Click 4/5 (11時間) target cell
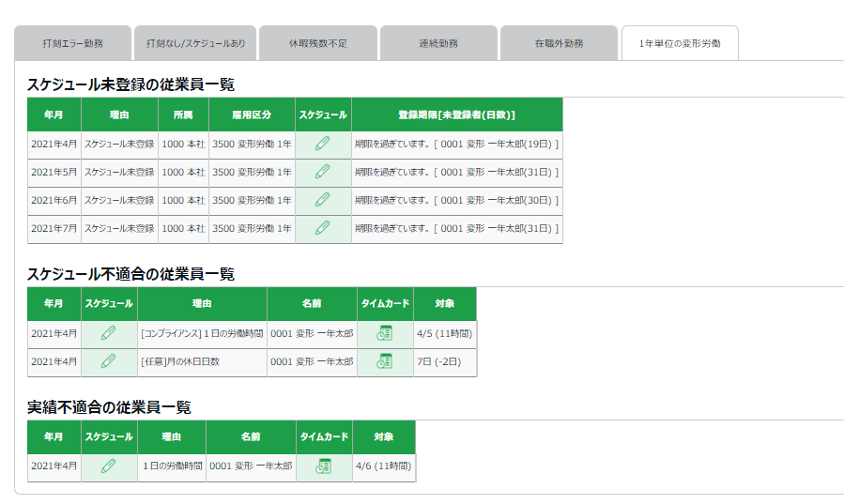This screenshot has width=844, height=504. (445, 333)
